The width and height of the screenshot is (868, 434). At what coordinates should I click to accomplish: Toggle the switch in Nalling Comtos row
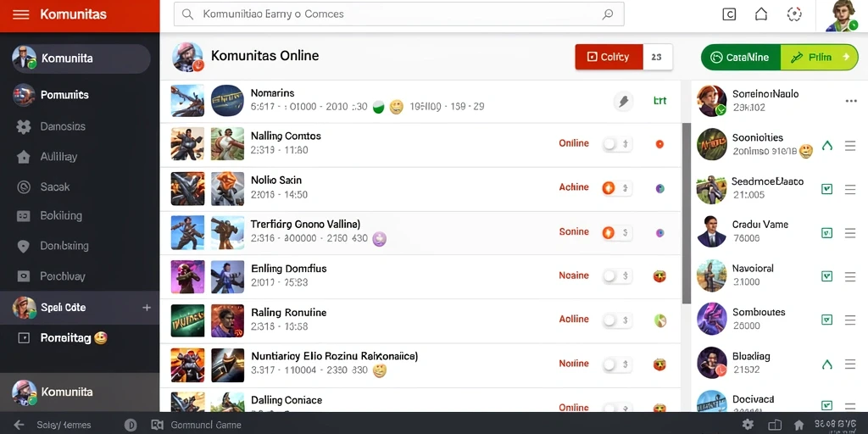click(617, 144)
